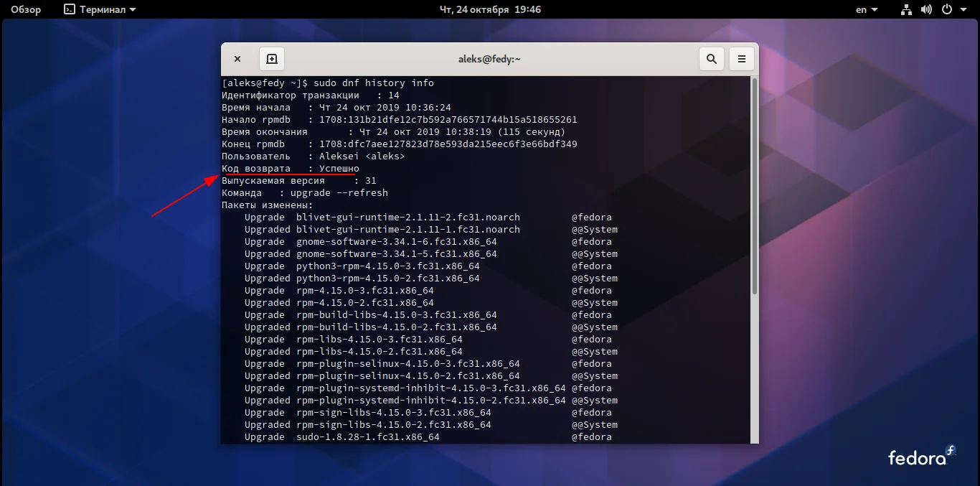Select rpm-plugin-selinux-4.15.0-3 row

click(428, 363)
